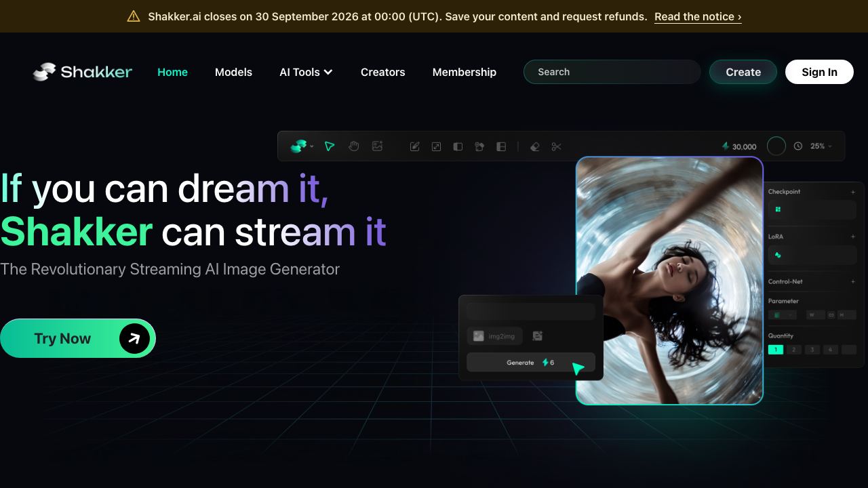The width and height of the screenshot is (868, 488).
Task: Click the clock history icon
Action: 798,146
